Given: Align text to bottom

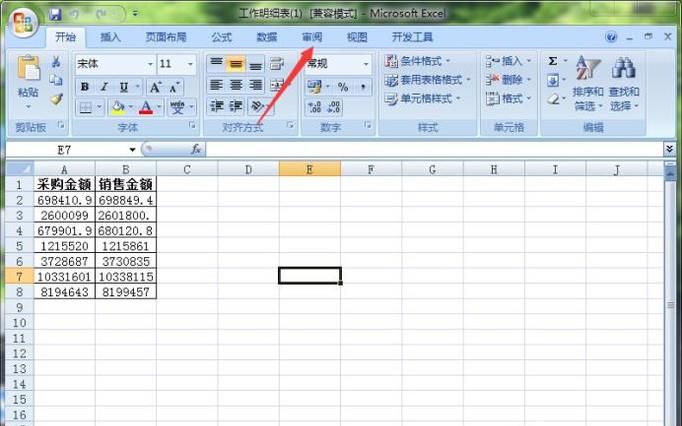Looking at the screenshot, I should click(x=256, y=64).
